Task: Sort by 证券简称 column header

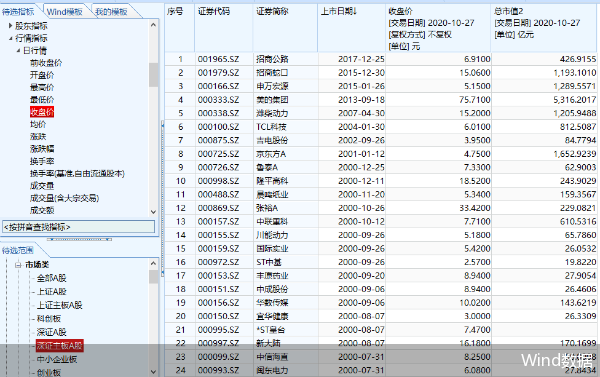Action: pos(285,28)
